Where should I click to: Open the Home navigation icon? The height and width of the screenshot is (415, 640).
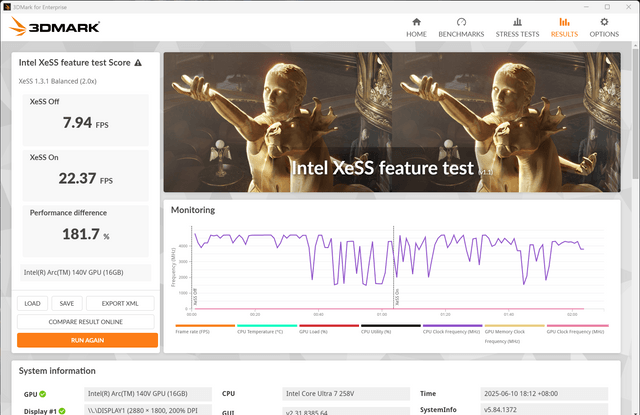pyautogui.click(x=416, y=22)
